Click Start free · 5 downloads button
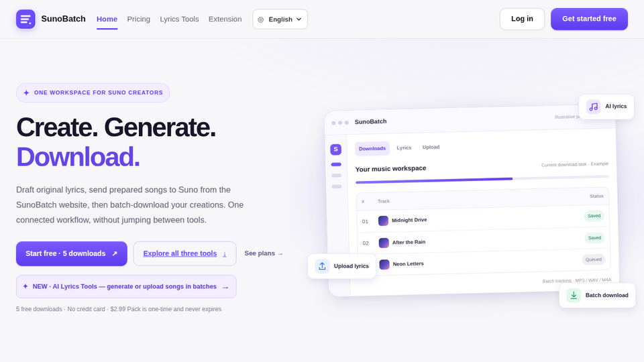The width and height of the screenshot is (644, 362). click(x=72, y=253)
